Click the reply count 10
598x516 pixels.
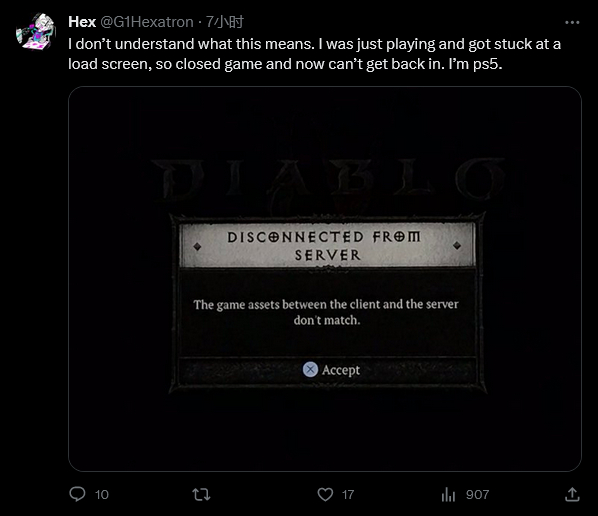[x=102, y=495]
